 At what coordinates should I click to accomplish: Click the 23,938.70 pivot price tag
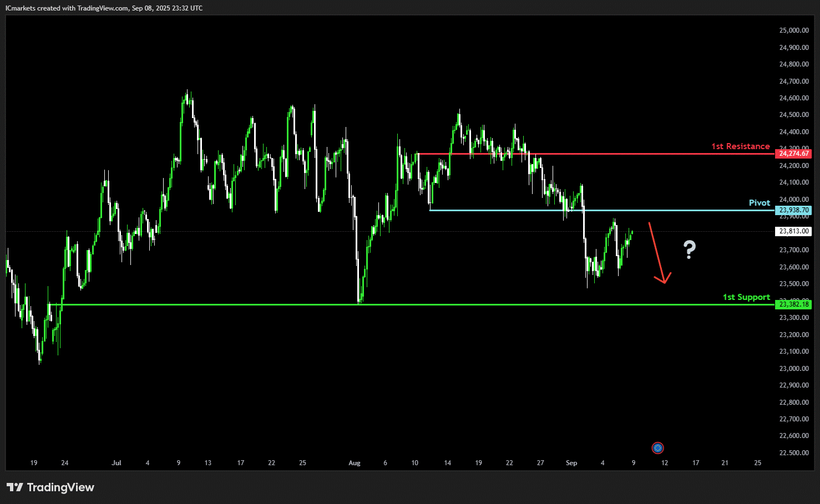[x=793, y=210]
